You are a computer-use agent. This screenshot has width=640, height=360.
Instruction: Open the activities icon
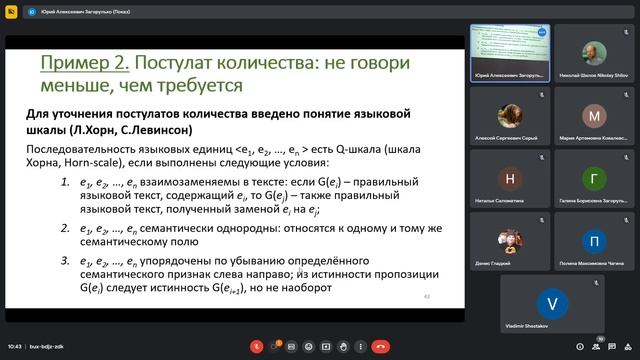tap(628, 347)
